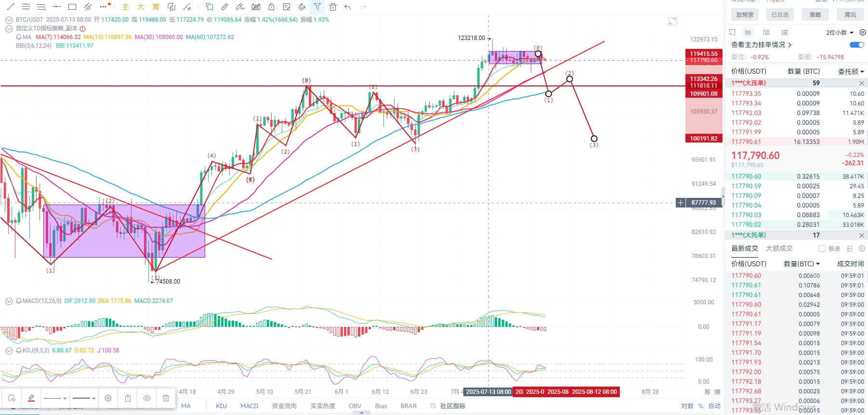Undo the last drawing action
This screenshot has width=868, height=415.
coord(348,7)
